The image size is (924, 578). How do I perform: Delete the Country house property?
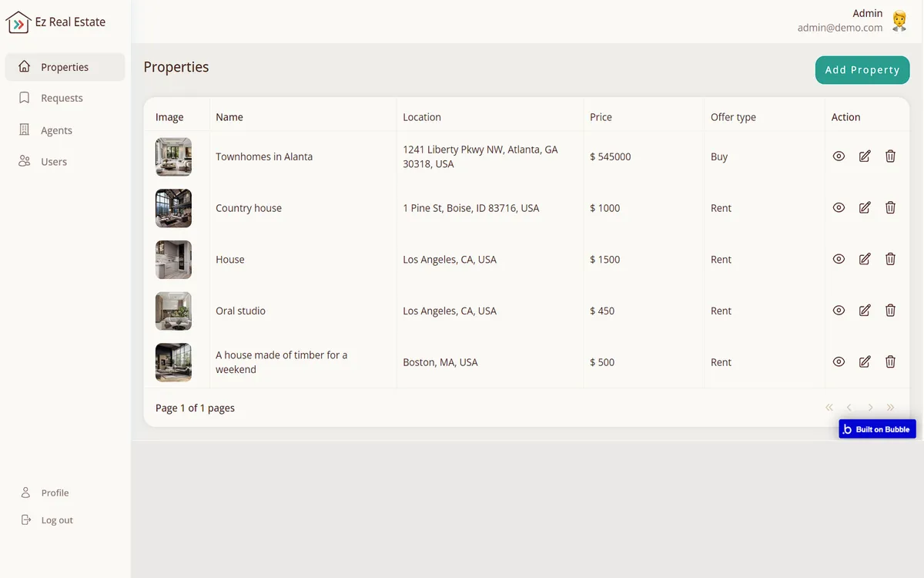[890, 208]
